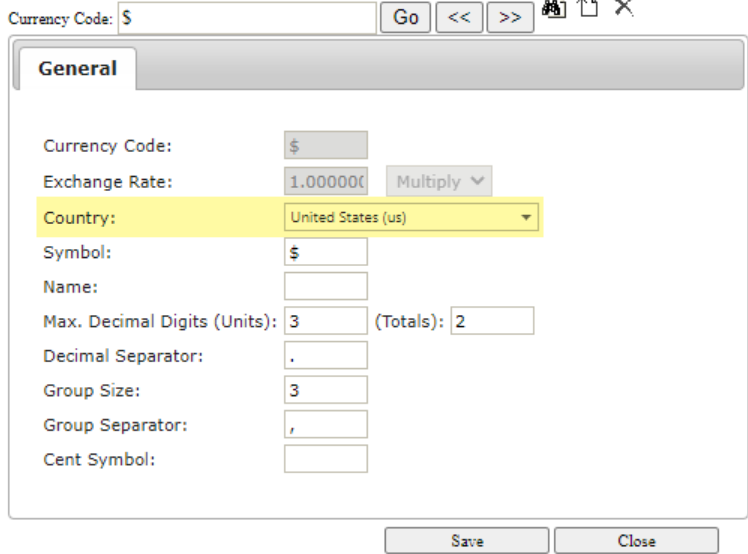Open the Country dropdown

[x=411, y=217]
